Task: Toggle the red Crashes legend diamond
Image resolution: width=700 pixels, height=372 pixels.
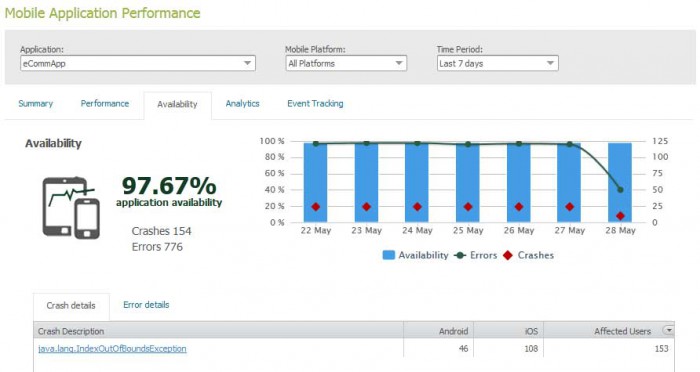Action: [508, 255]
